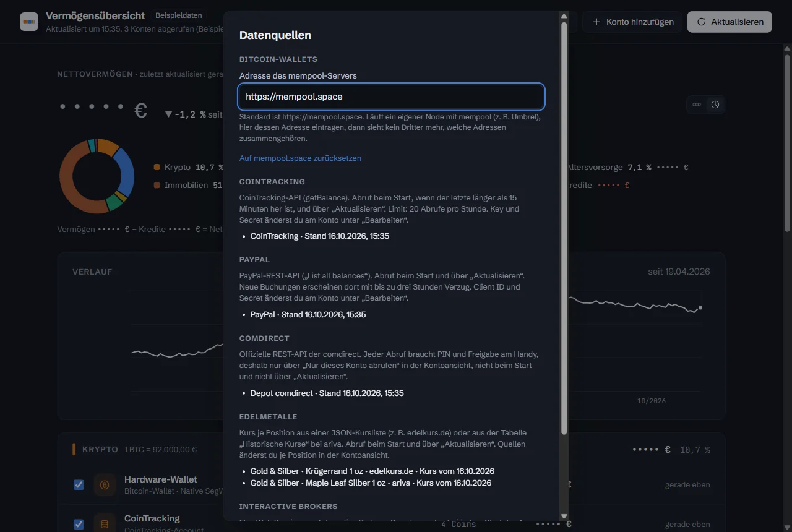The width and height of the screenshot is (792, 532).
Task: Click 'CoinTracking · Stand 16.10.2026, 15:35' entry
Action: tap(319, 236)
